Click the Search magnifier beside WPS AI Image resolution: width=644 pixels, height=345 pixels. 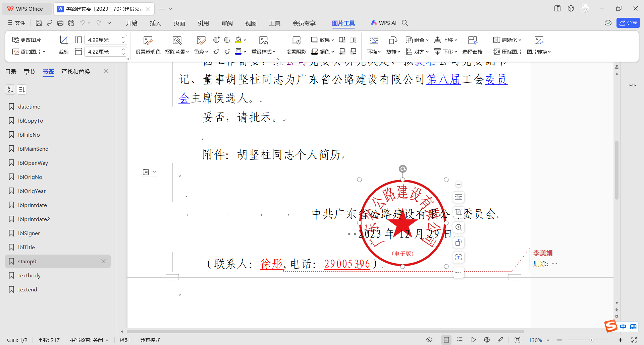(x=405, y=23)
